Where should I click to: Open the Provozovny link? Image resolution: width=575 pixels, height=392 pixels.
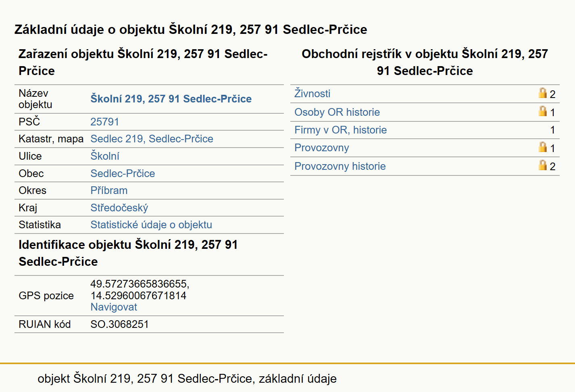pos(321,148)
